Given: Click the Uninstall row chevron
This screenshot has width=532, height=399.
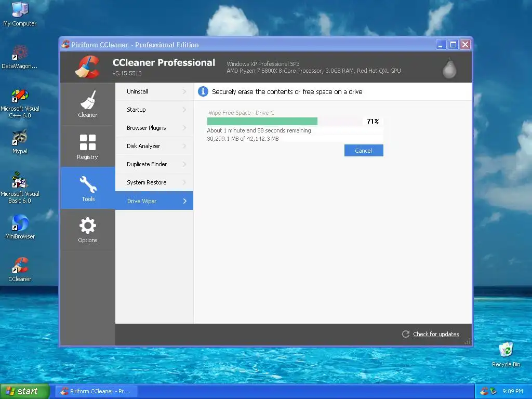Looking at the screenshot, I should click(184, 91).
